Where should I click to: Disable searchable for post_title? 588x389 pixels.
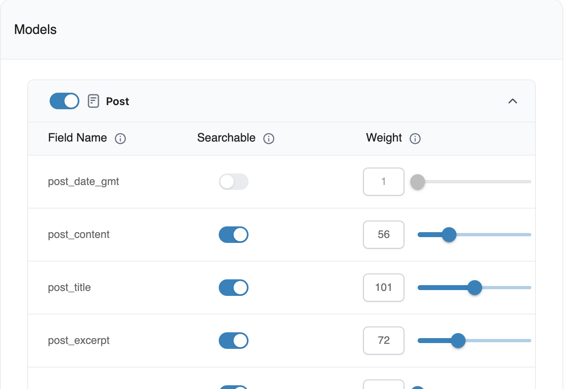(x=234, y=288)
